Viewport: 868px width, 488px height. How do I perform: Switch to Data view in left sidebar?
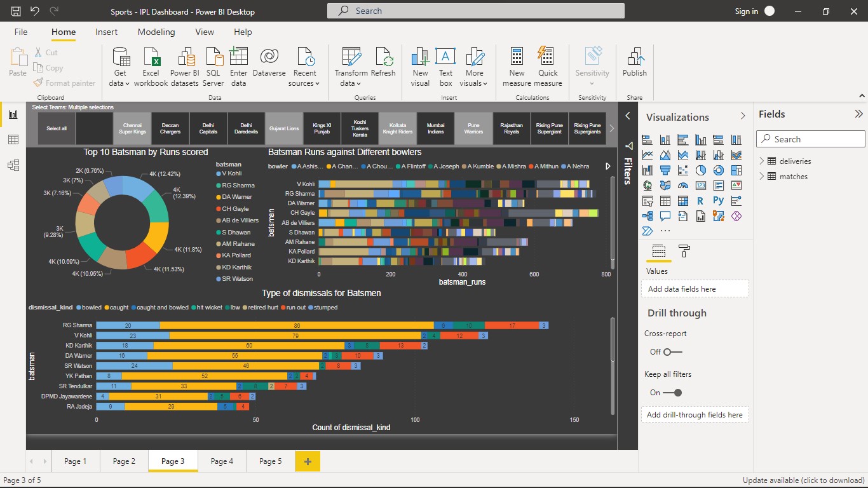point(13,140)
